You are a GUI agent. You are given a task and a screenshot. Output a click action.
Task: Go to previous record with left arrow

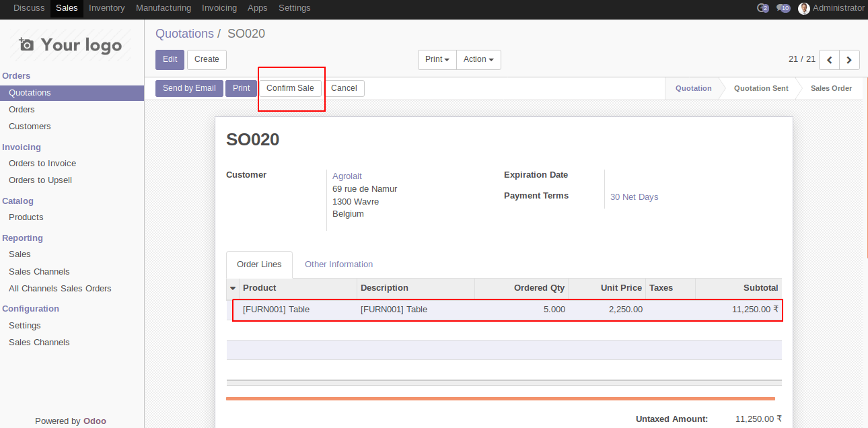[829, 60]
